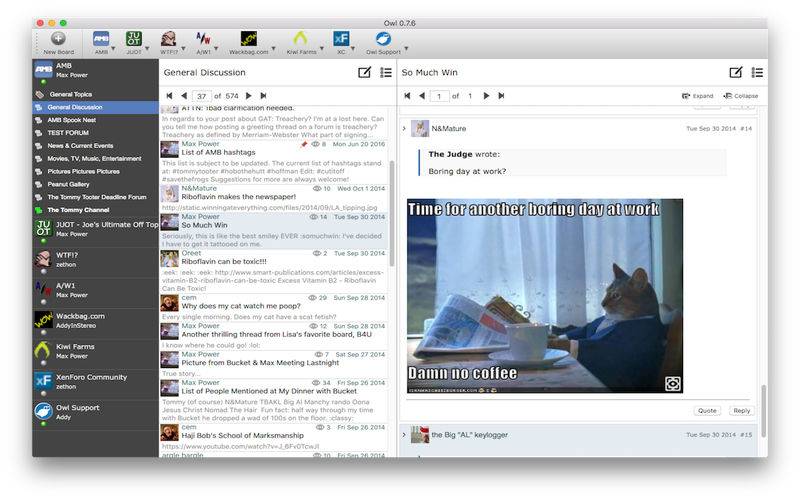Go to previous page of thread list
800x500 pixels.
click(x=184, y=95)
